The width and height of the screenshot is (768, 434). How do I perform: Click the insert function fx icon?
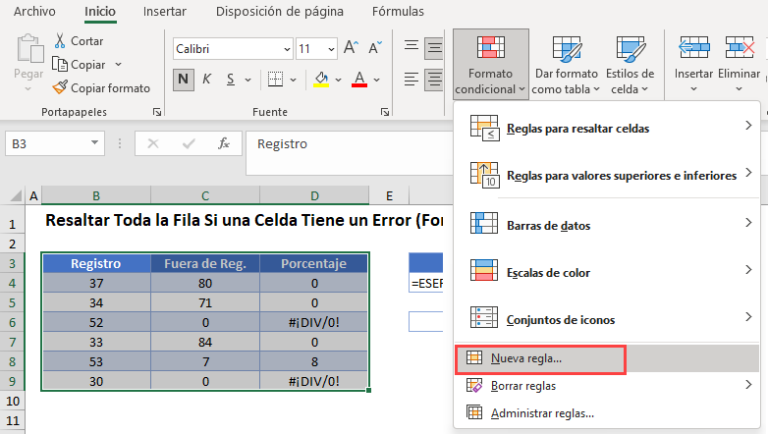point(224,144)
